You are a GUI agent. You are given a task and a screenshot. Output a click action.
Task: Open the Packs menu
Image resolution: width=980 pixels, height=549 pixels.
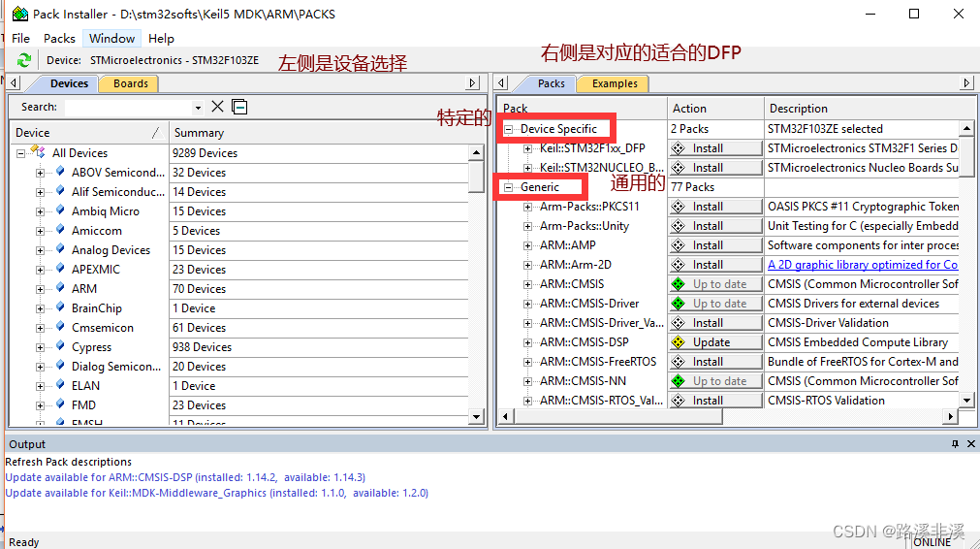(x=59, y=38)
